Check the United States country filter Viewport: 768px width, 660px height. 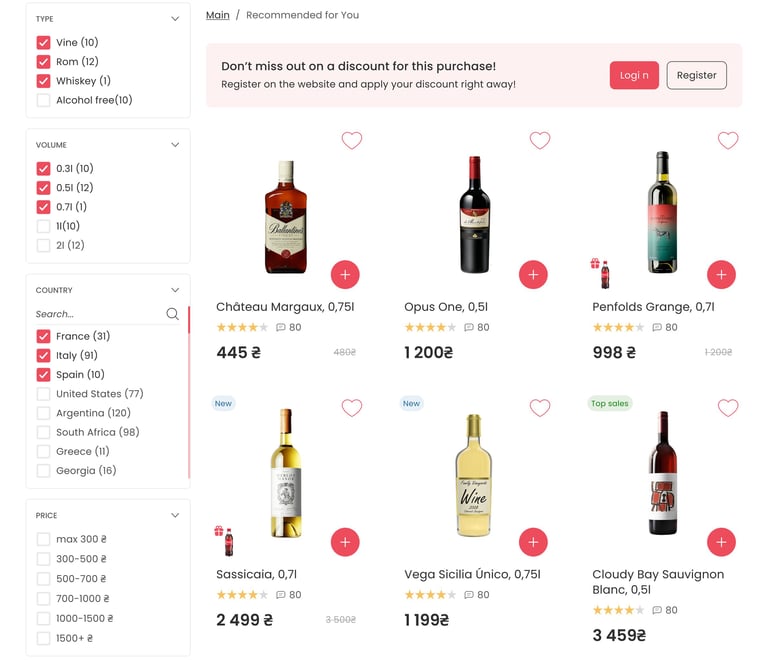pos(43,394)
